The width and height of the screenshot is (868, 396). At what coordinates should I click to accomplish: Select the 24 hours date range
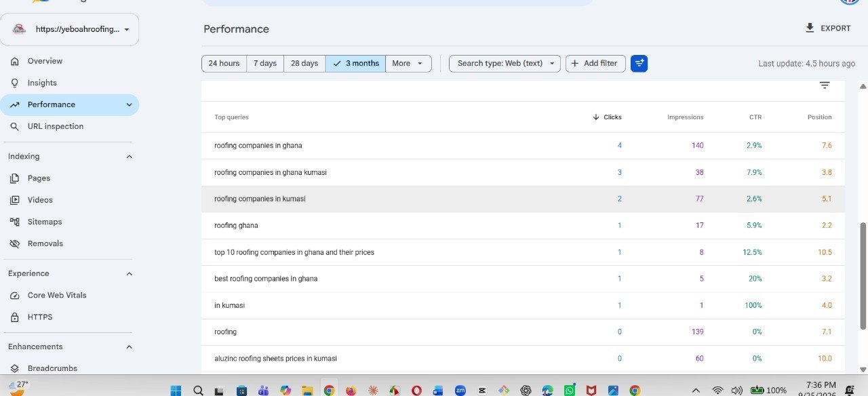pyautogui.click(x=224, y=64)
